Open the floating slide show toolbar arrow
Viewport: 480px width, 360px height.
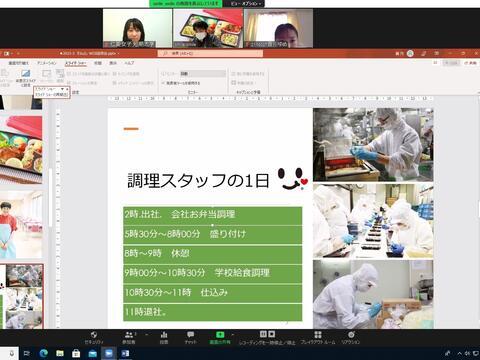click(x=62, y=89)
